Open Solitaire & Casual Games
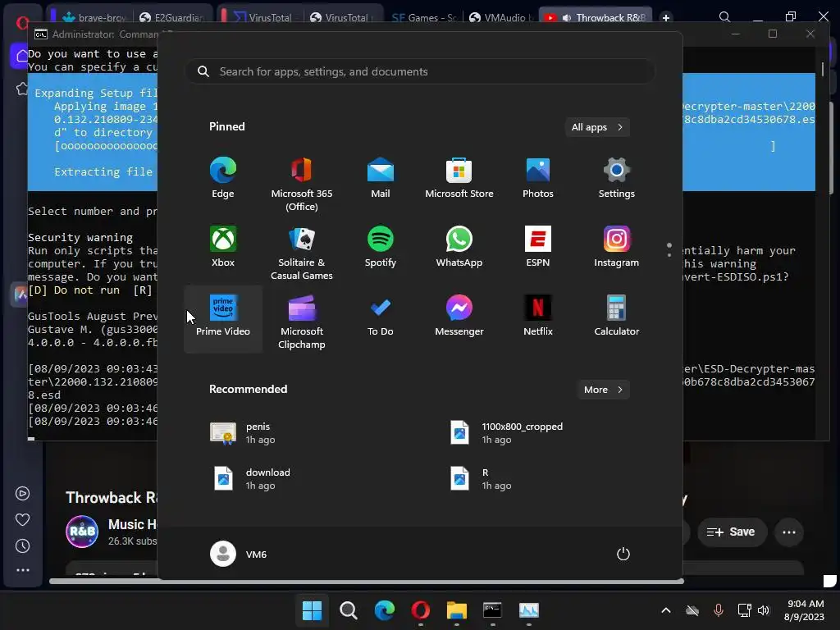The image size is (840, 630). [302, 253]
